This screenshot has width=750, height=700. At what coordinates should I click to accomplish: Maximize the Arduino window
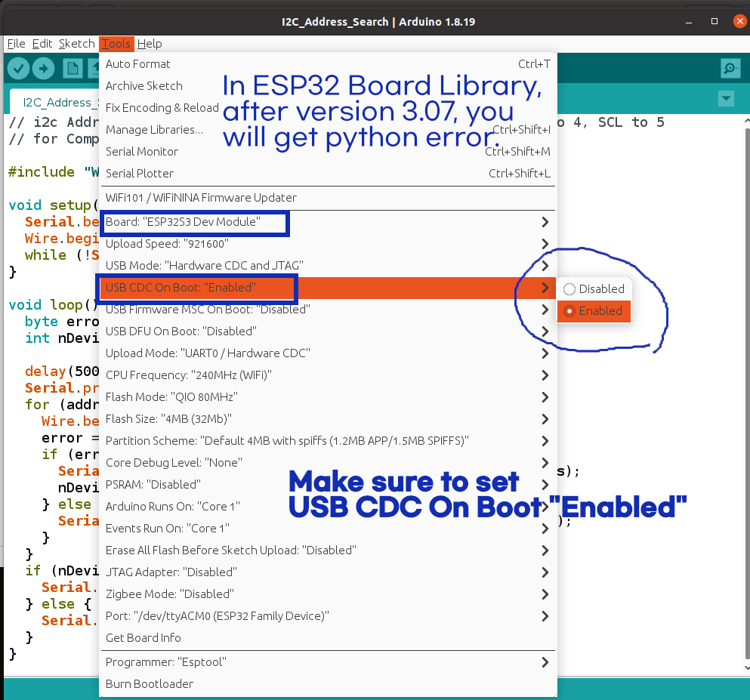[x=715, y=21]
